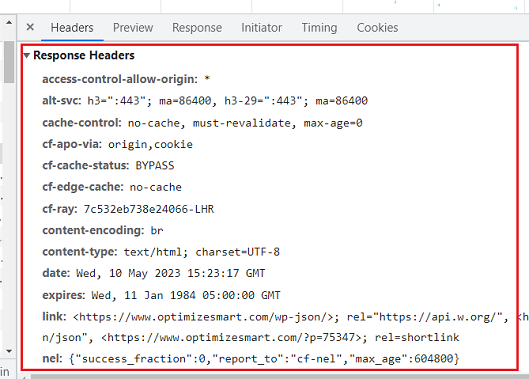This screenshot has height=379, width=529.
Task: Click the link header wp-json URL
Action: coord(203,317)
